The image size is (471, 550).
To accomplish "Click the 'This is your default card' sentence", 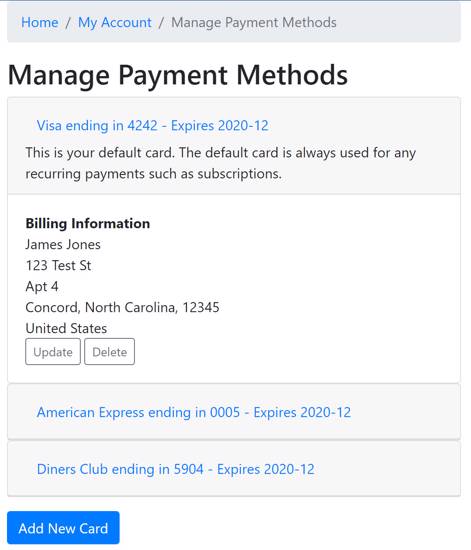I will tap(100, 153).
